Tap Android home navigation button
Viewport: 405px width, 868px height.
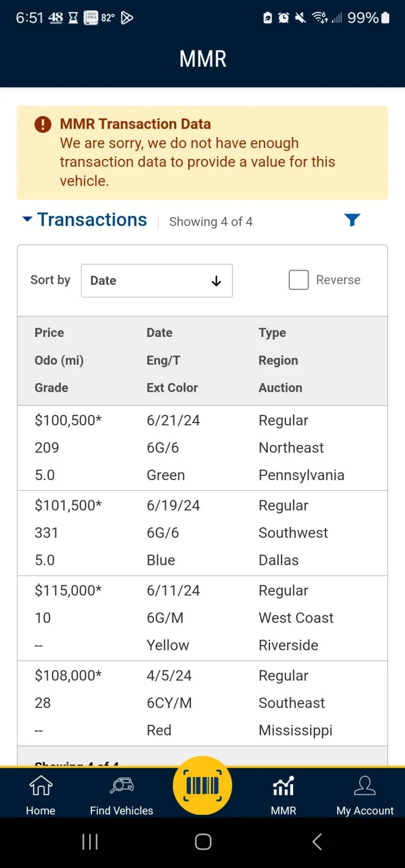203,841
